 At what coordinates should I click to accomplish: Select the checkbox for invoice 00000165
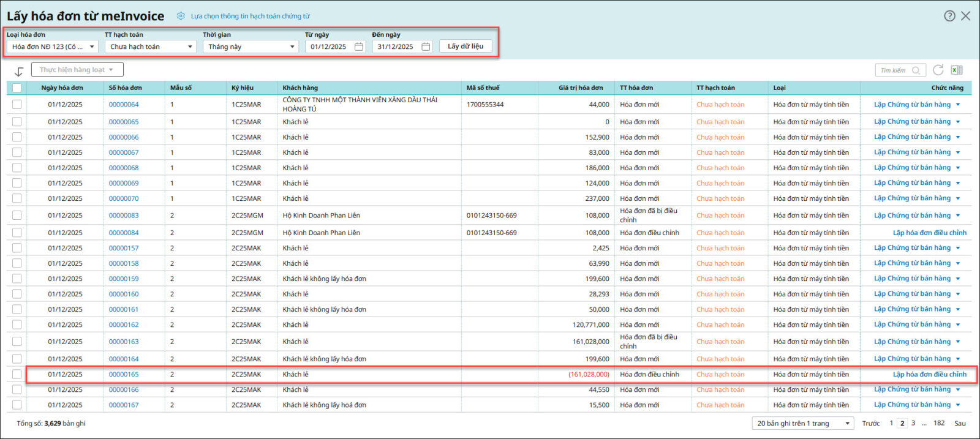tap(17, 374)
